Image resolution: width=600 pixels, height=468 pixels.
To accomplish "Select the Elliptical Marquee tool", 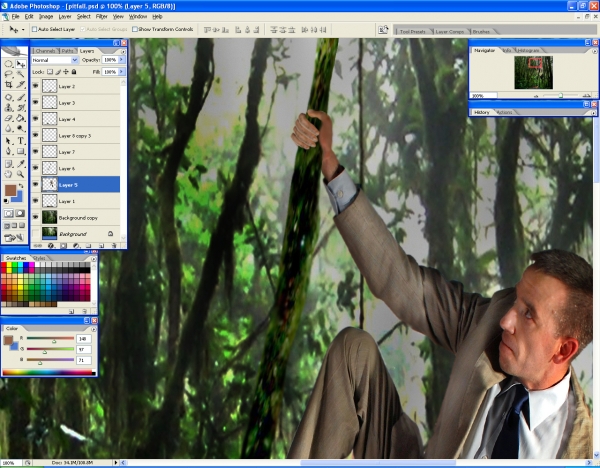I will point(8,64).
